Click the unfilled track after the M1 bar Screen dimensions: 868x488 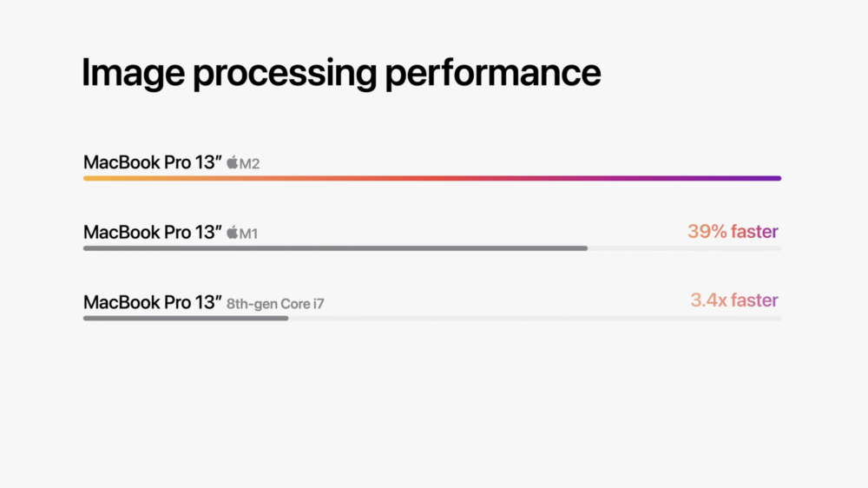(684, 248)
